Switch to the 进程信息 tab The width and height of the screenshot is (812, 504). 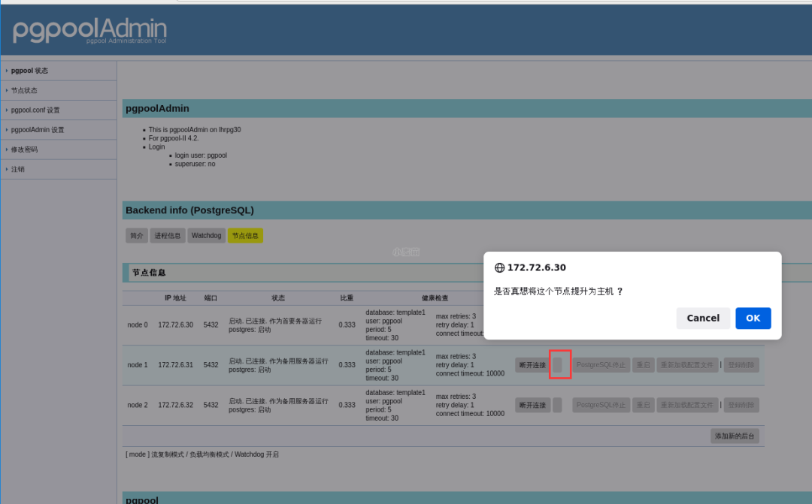pos(167,235)
